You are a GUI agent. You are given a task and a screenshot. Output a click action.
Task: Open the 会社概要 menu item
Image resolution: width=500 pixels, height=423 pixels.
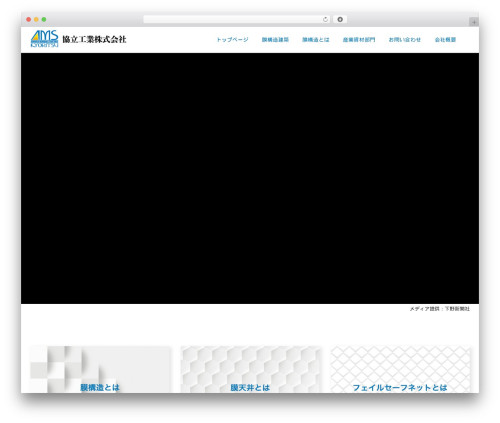point(445,40)
